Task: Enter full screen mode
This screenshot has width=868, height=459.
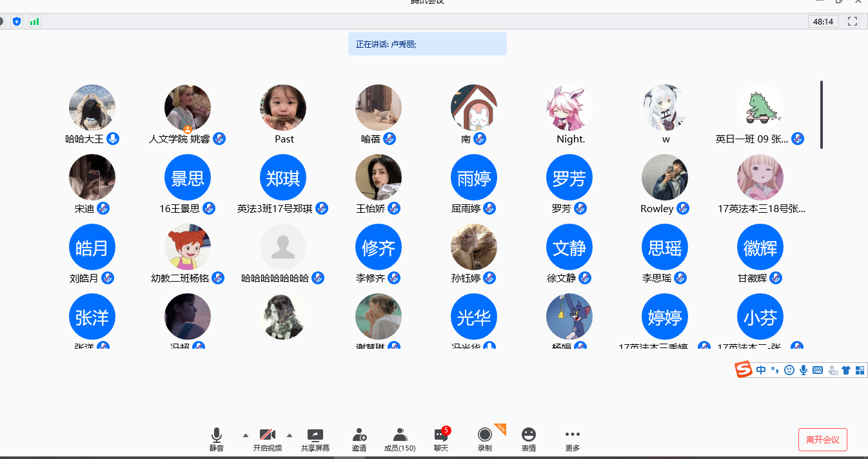Action: pos(852,21)
